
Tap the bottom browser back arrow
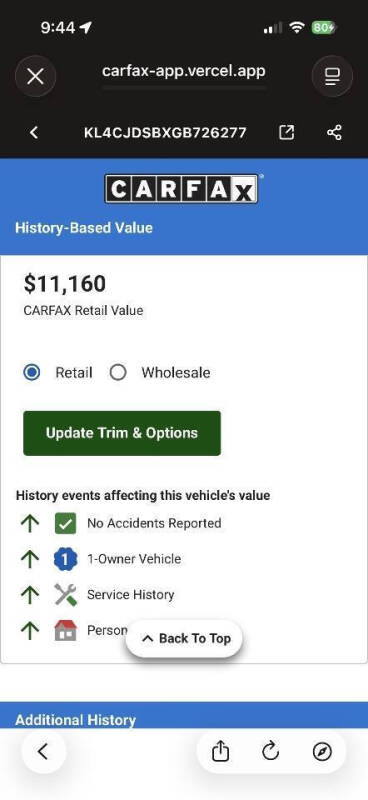click(43, 752)
